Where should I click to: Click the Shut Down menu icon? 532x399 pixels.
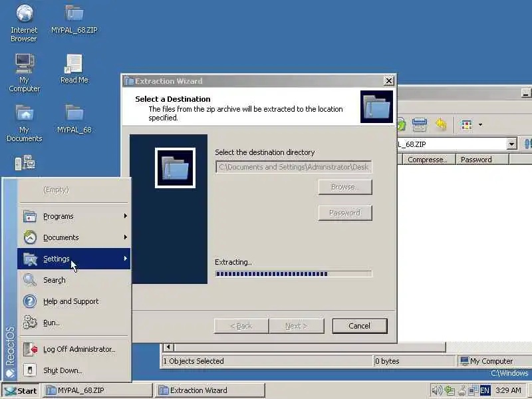click(30, 370)
